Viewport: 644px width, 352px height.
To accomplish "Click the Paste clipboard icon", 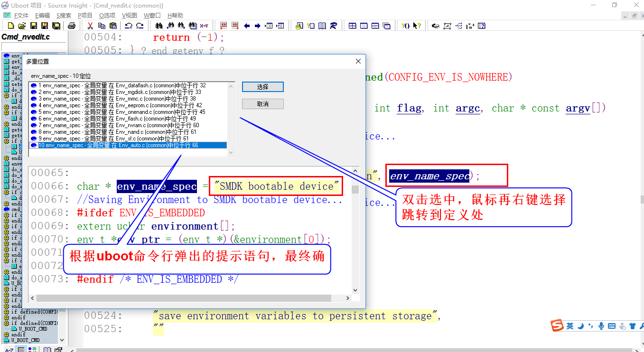I will pyautogui.click(x=113, y=26).
